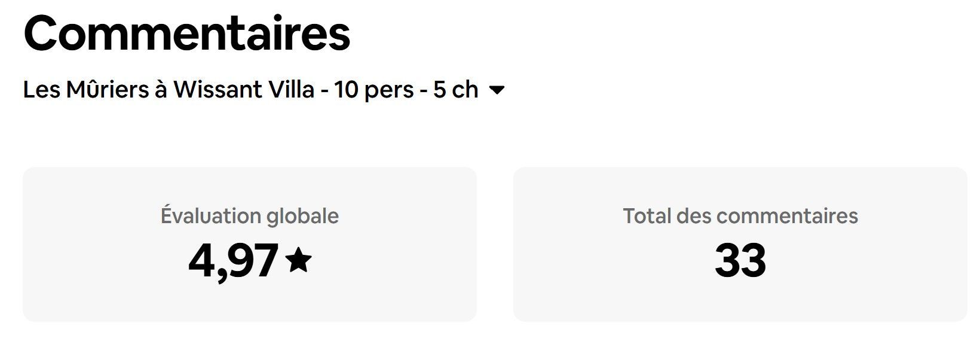Click the listing name Les Mûriers à Wissant Villa
The width and height of the screenshot is (980, 344).
click(169, 90)
